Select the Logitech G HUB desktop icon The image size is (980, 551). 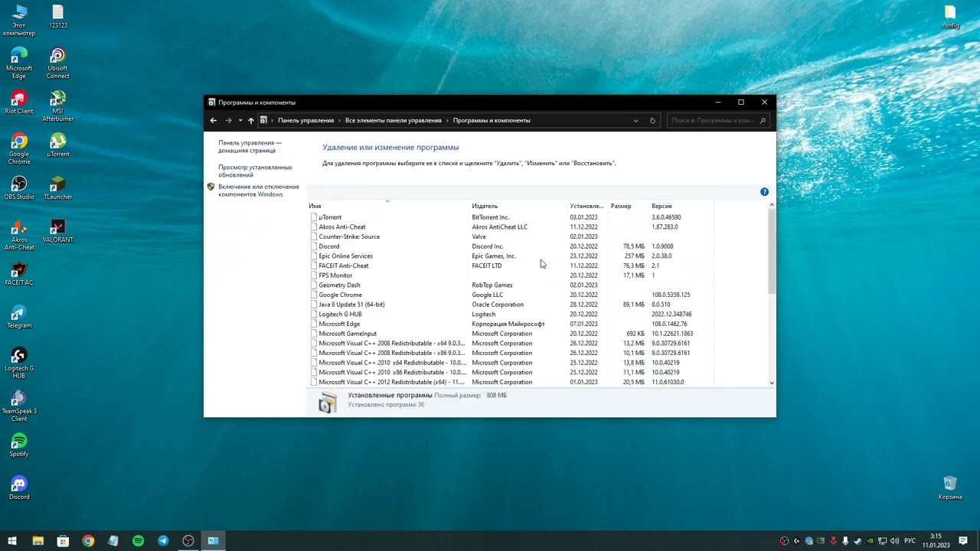click(x=19, y=364)
